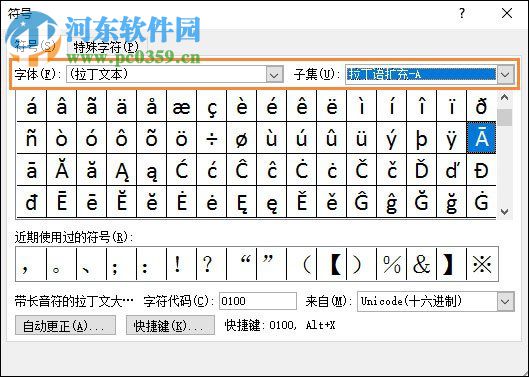529x377 pixels.
Task: Expand the 来自 Unicode source dropdown
Action: tap(505, 301)
